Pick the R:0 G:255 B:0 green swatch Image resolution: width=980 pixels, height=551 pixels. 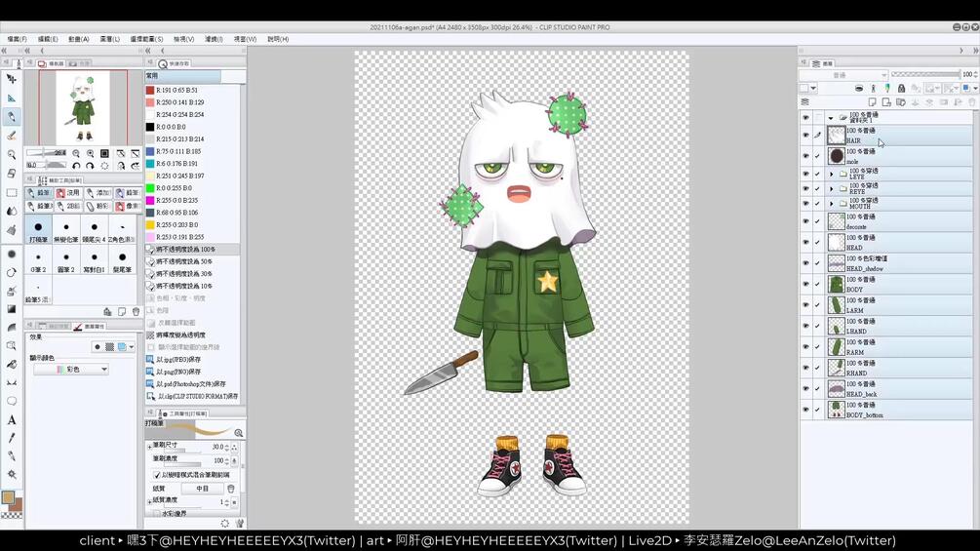[x=150, y=188]
